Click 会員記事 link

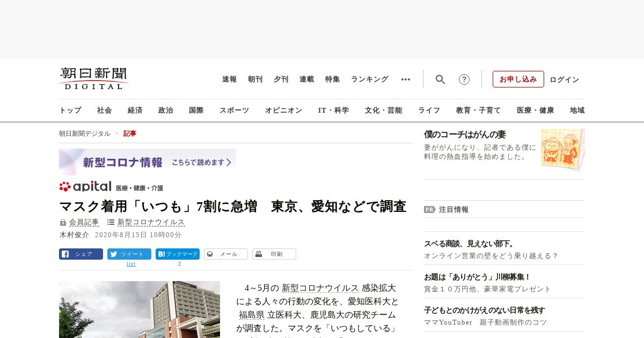84,222
